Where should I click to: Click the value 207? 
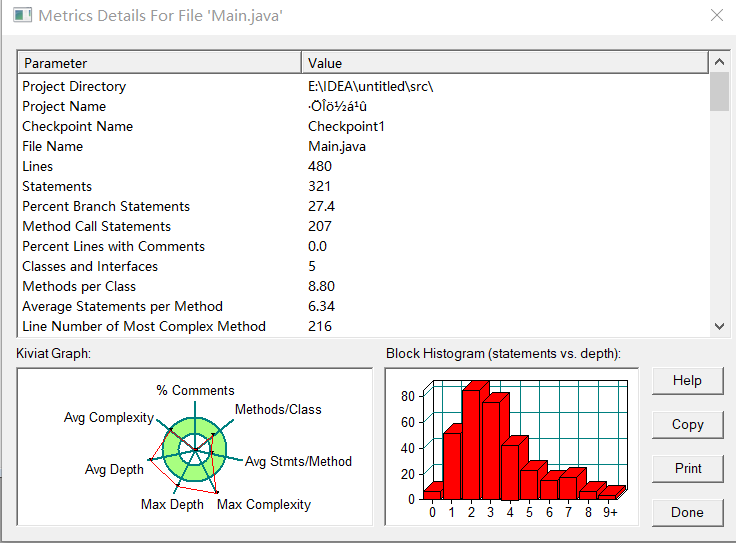pos(320,226)
